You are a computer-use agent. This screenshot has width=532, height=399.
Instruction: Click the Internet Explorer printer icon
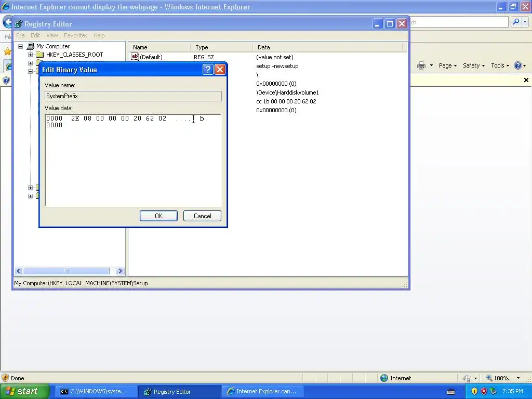(421, 65)
